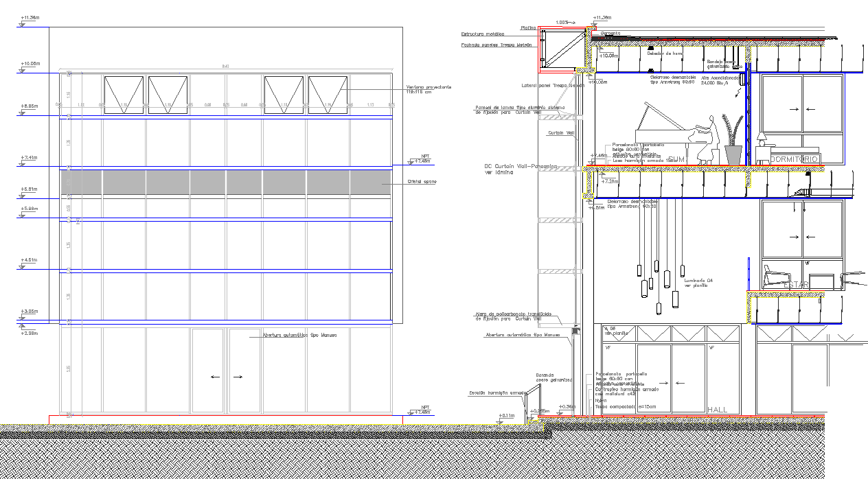This screenshot has height=479, width=868.
Task: Select the +11.36m level marker on left elevation
Action: [30, 17]
